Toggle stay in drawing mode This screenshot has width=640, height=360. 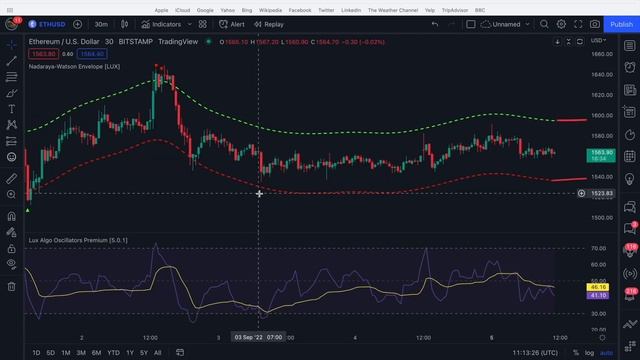coord(11,232)
